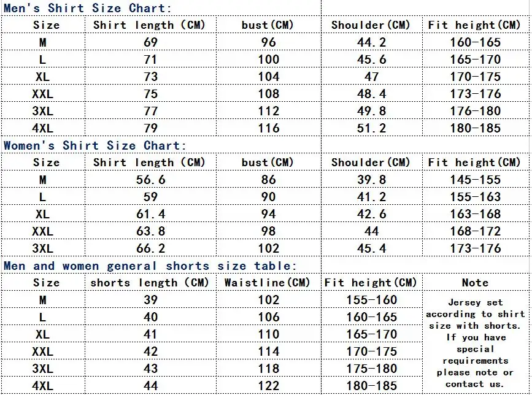The width and height of the screenshot is (532, 395).
Task: Click the women's Shirt length value 56.6
Action: point(151,180)
